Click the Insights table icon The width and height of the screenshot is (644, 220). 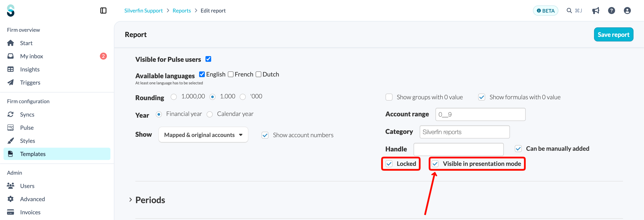tap(11, 69)
